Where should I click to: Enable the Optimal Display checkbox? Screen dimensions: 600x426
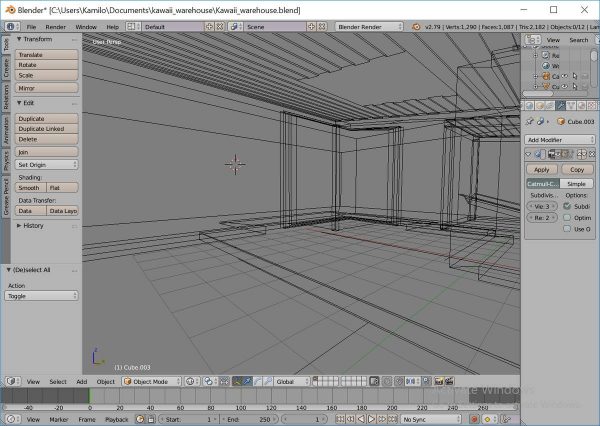568,217
